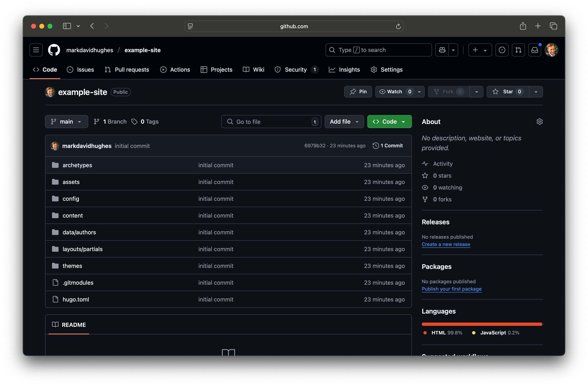
Task: Open the Pull requests icon in header
Action: 518,50
